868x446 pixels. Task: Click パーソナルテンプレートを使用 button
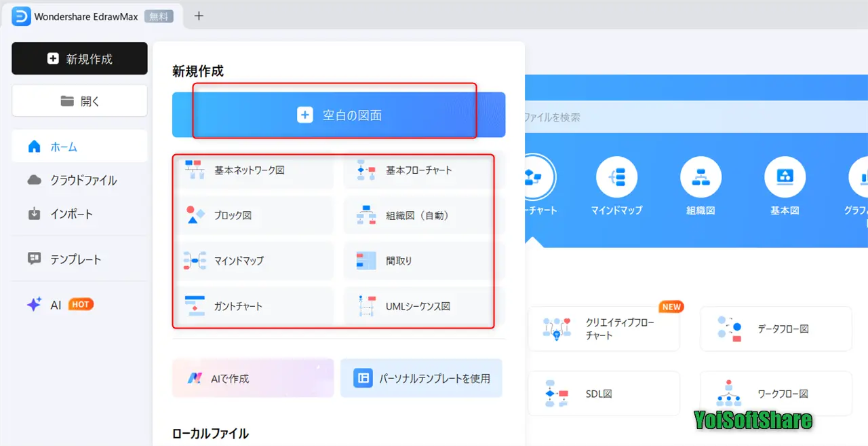(421, 378)
